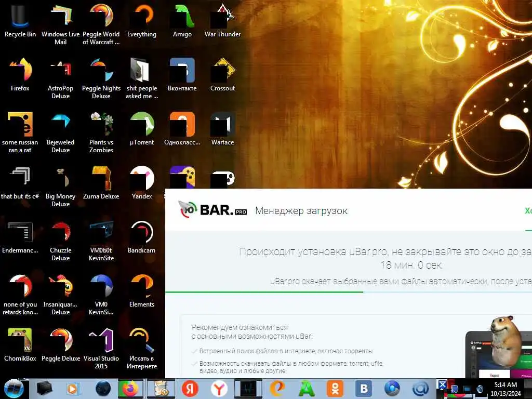Screen dimensions: 532x399
Task: Click the '18 мин. 0 сек' timer text
Action: [411, 265]
